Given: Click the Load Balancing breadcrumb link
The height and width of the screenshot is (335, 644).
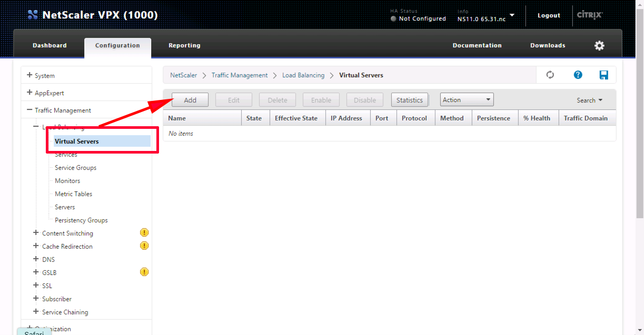Looking at the screenshot, I should pos(303,75).
